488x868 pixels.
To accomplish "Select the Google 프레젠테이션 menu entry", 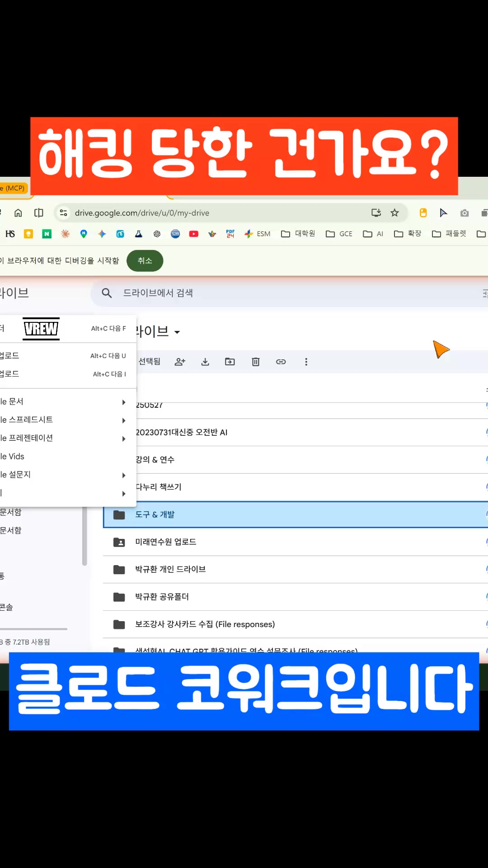I will point(68,438).
